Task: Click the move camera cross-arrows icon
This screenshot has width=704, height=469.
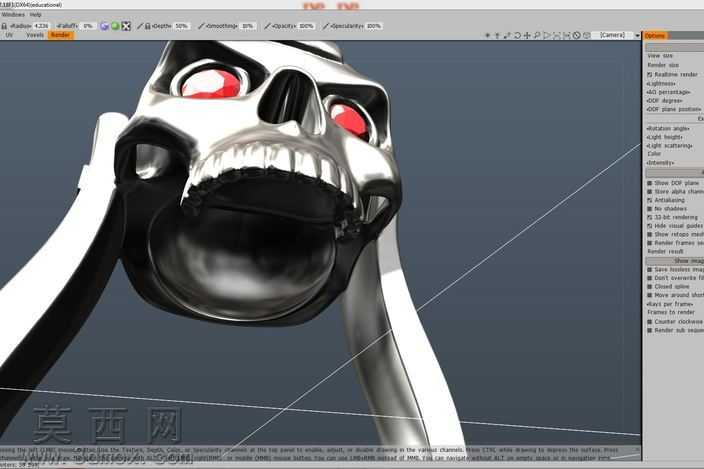Action: pos(527,35)
